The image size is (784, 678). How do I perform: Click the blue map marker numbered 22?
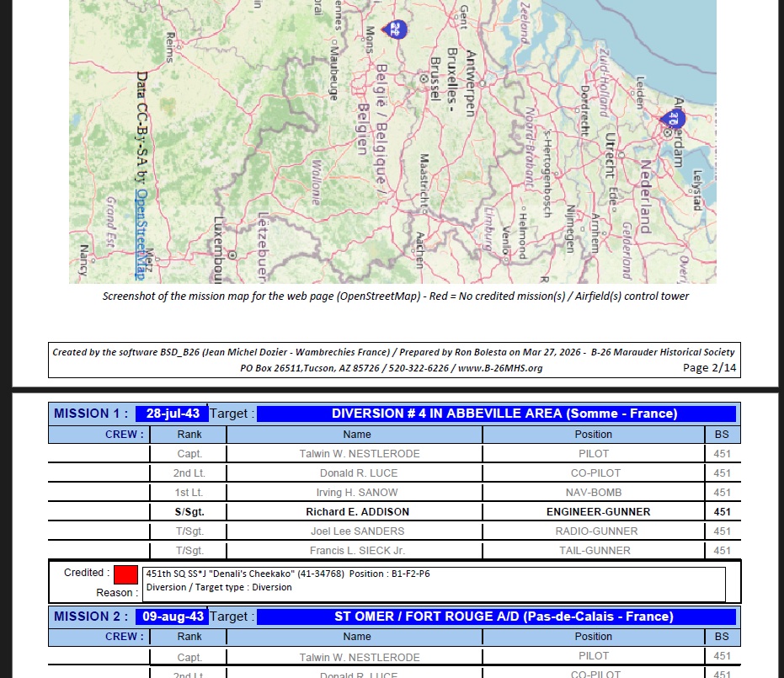[x=394, y=29]
